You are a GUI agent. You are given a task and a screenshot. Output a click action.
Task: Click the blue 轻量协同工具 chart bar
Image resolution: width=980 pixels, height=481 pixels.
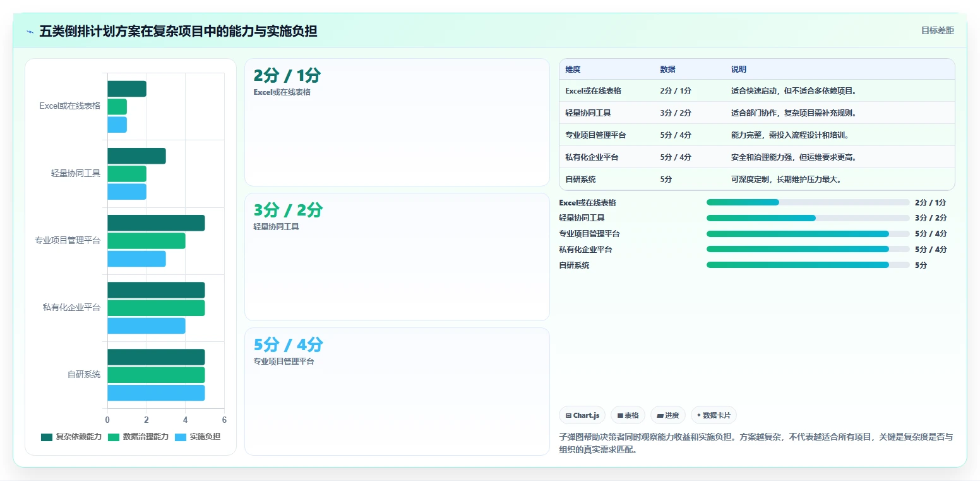point(127,192)
